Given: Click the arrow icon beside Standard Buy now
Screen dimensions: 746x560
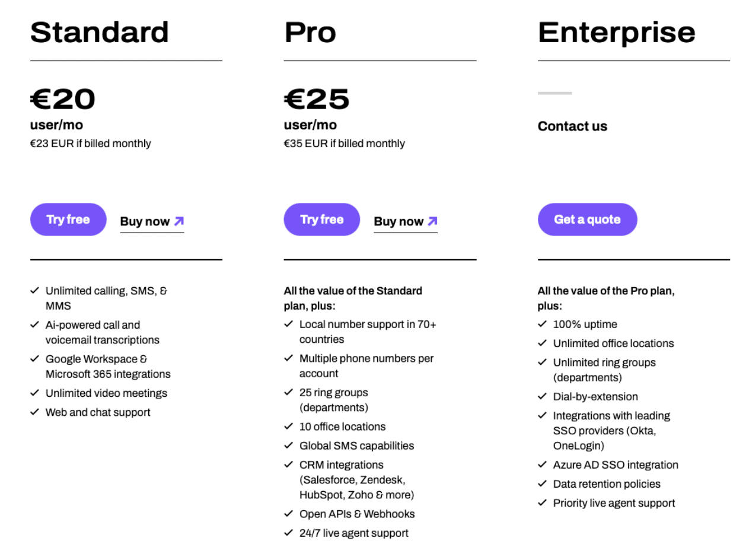Looking at the screenshot, I should [x=178, y=221].
